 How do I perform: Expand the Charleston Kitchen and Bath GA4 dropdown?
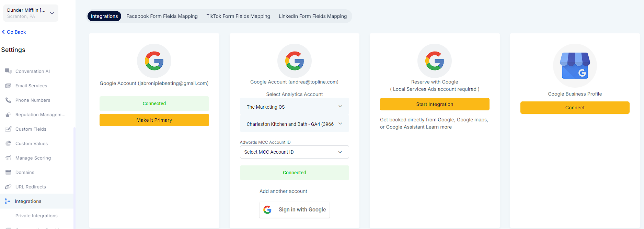295,124
